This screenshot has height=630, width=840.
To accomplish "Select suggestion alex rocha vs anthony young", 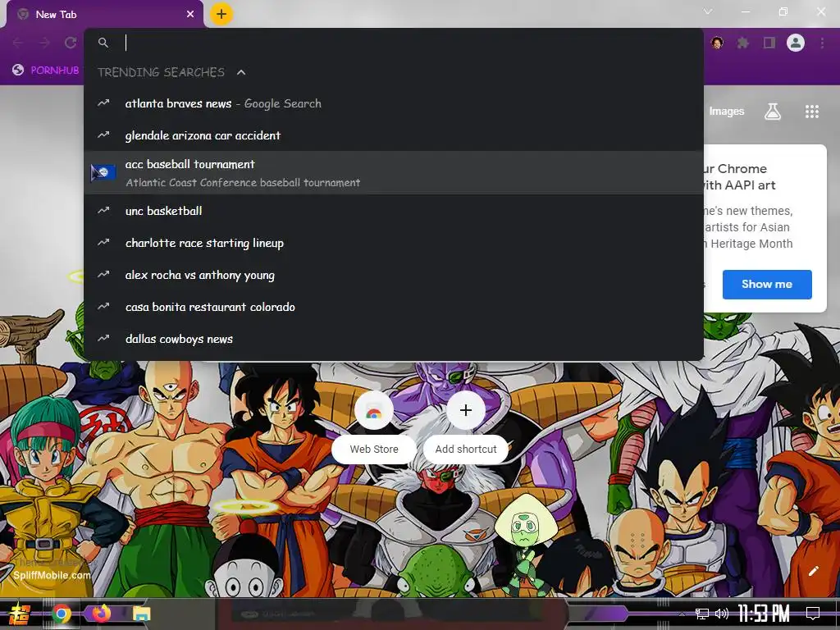I will (x=394, y=276).
